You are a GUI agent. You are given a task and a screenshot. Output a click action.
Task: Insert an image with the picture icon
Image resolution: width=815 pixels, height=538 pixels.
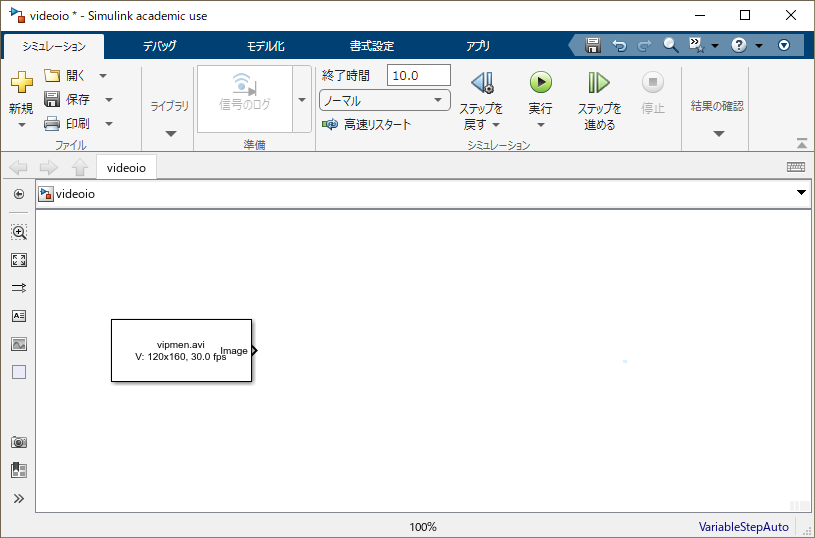click(x=19, y=344)
